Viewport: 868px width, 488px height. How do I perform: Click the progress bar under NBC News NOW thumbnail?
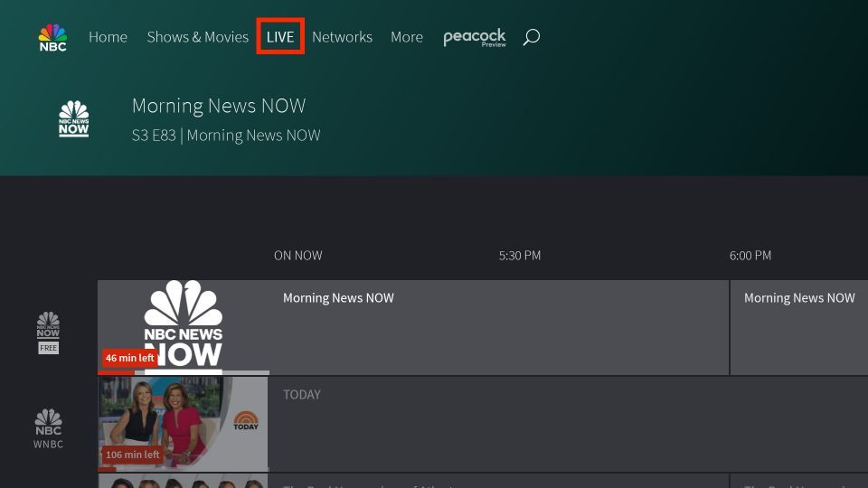point(184,373)
